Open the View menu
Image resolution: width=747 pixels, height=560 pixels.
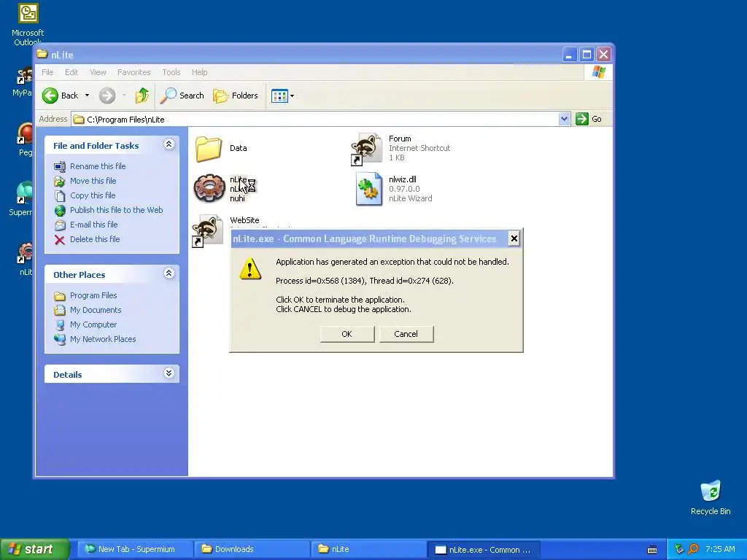click(98, 72)
